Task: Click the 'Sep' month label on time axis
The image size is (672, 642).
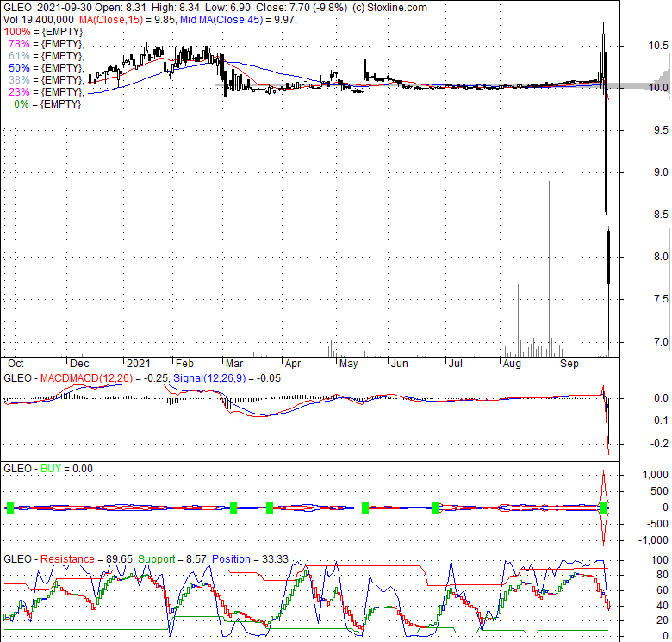Action: click(569, 364)
